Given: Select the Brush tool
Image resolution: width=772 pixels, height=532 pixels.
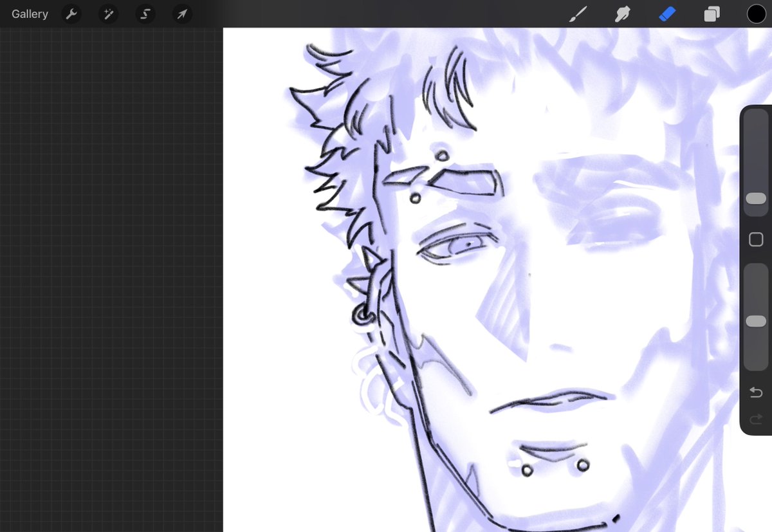Looking at the screenshot, I should pyautogui.click(x=578, y=14).
